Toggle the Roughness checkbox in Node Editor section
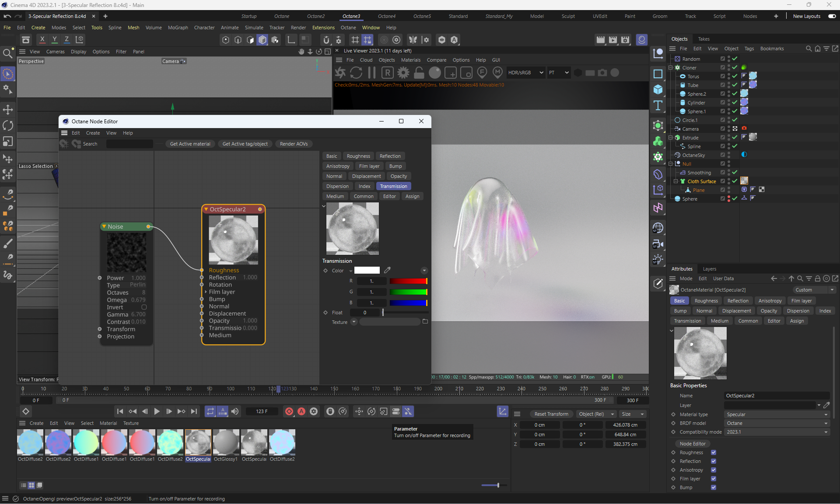840x504 pixels. (714, 452)
